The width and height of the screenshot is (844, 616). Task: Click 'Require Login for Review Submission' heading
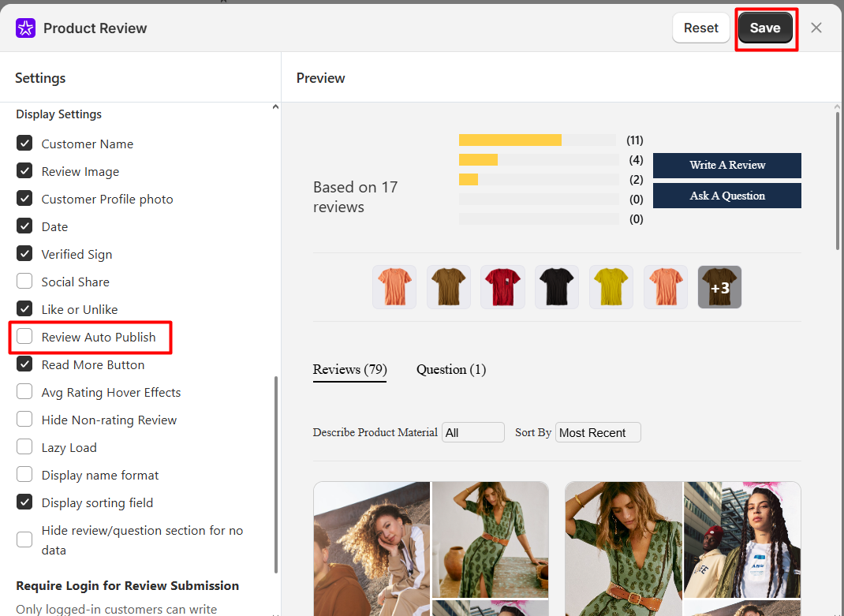pyautogui.click(x=128, y=585)
